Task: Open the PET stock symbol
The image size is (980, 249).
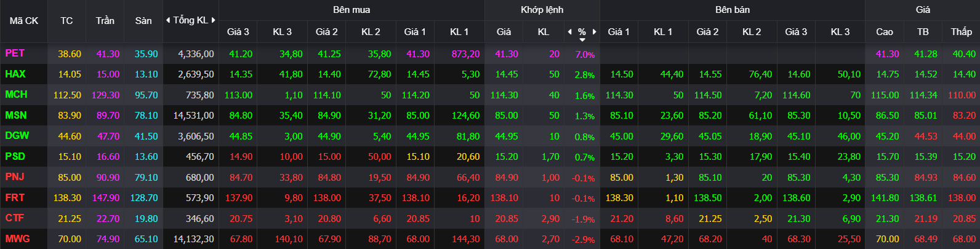Action: 15,53
